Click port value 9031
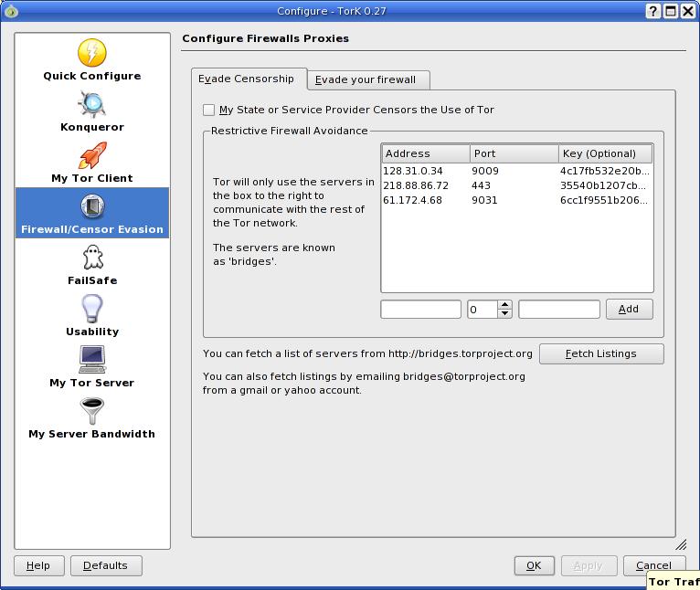The height and width of the screenshot is (590, 700). (x=484, y=200)
